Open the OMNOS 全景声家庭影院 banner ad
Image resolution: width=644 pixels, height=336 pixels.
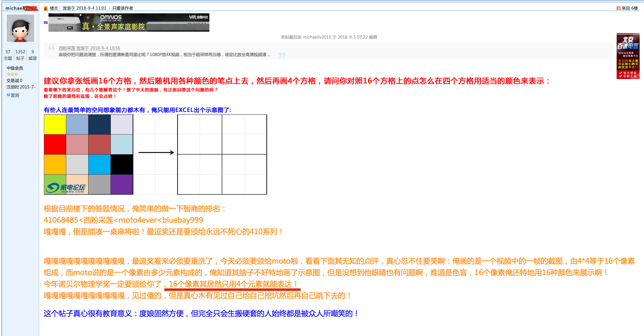[x=129, y=23]
